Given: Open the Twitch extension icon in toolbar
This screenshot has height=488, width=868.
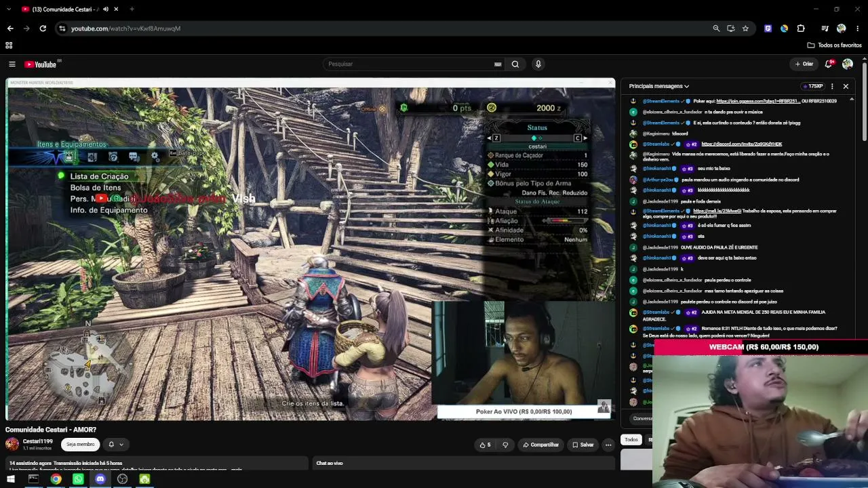Looking at the screenshot, I should click(x=768, y=28).
